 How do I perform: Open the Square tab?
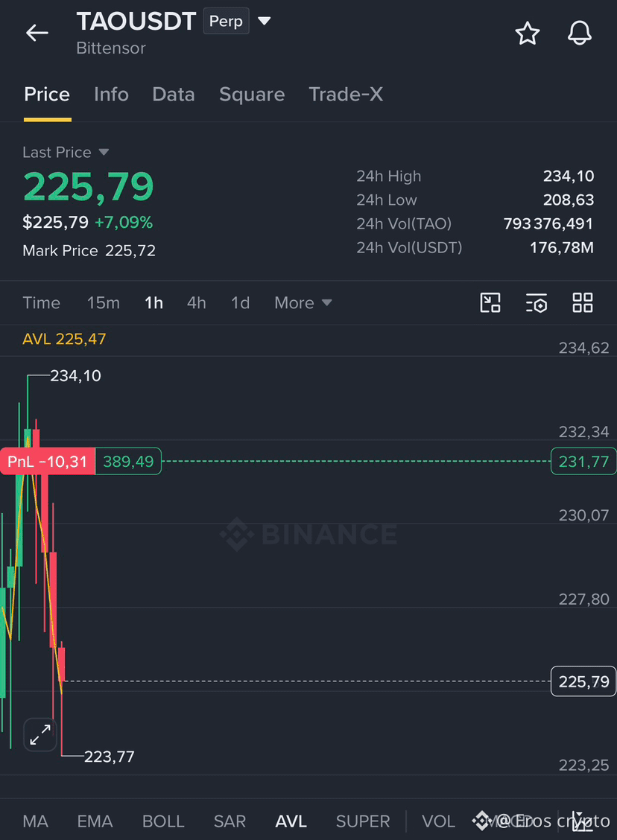[x=252, y=95]
